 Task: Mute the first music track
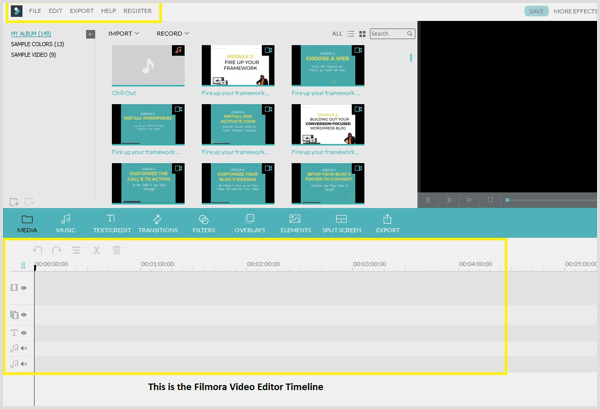[x=24, y=348]
